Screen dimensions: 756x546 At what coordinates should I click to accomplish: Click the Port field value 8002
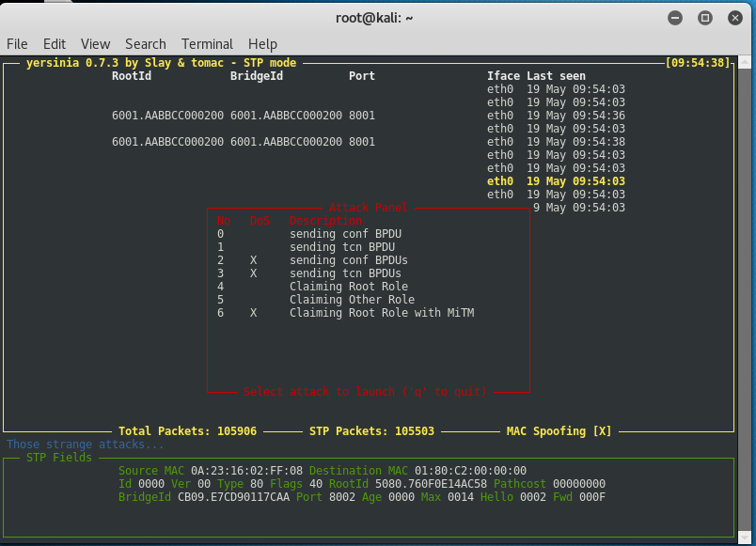point(342,497)
